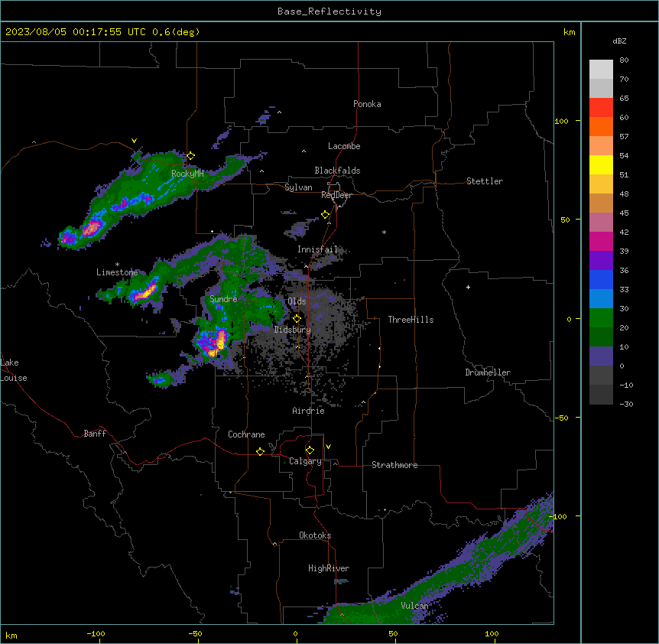Click the Banff label
Viewport: 659px width, 644px height.
(x=95, y=434)
